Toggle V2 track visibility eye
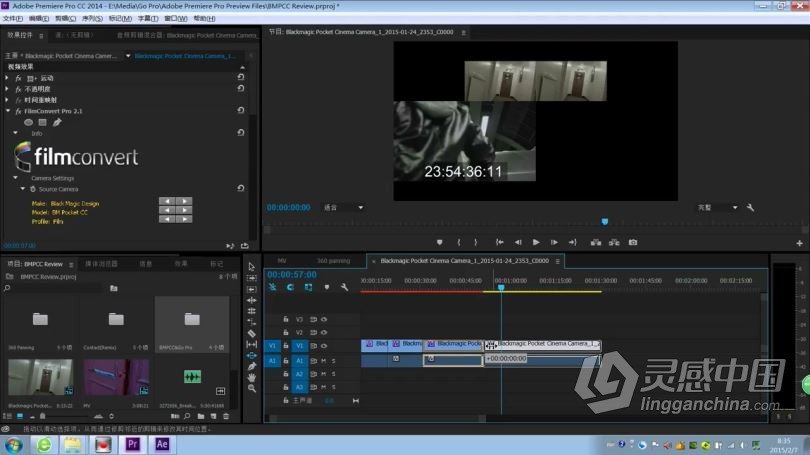Image resolution: width=810 pixels, height=455 pixels. pos(324,333)
